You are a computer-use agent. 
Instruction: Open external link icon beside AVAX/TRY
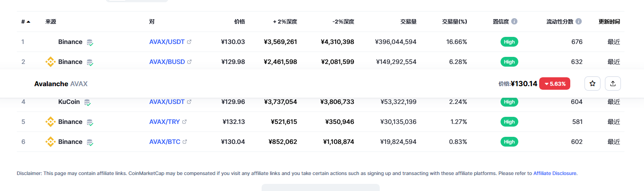[184, 122]
